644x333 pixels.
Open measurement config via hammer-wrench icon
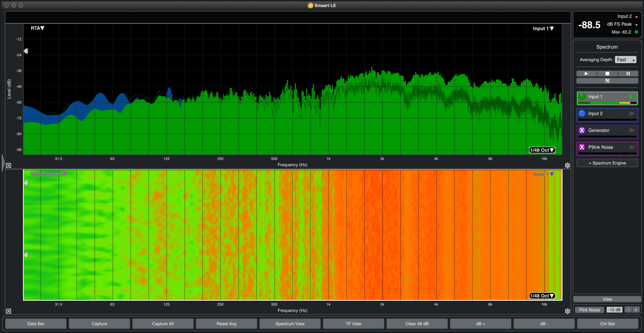tap(607, 81)
